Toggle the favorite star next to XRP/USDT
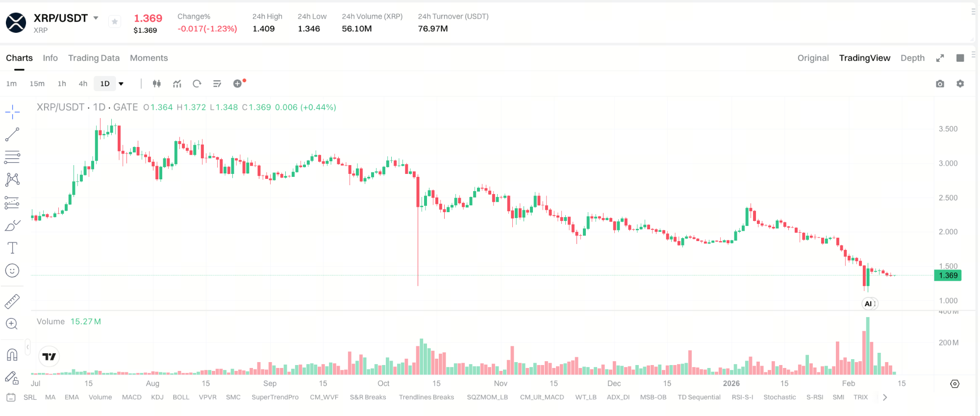Image resolution: width=980 pixels, height=416 pixels. point(114,22)
